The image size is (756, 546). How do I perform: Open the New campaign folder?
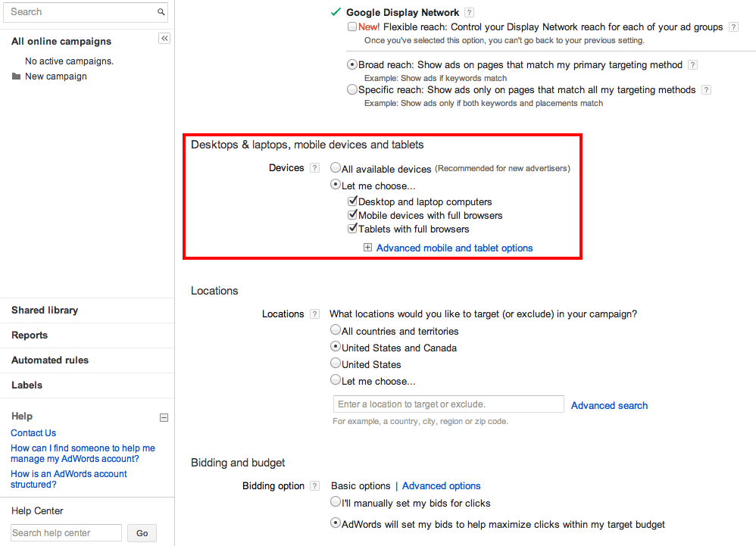(x=55, y=76)
